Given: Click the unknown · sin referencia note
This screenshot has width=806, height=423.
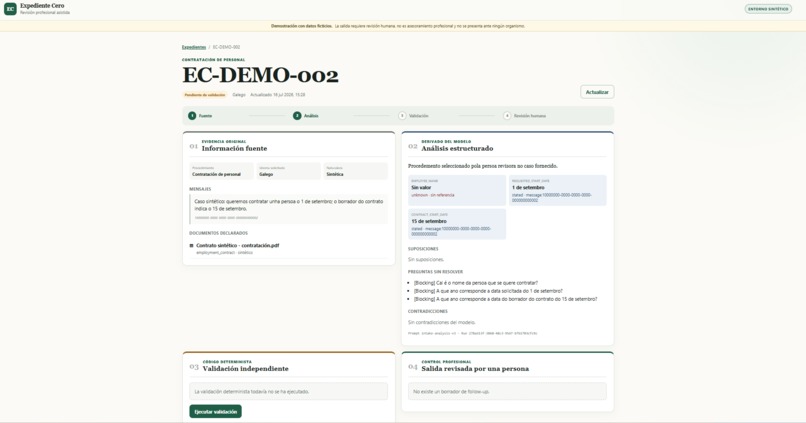Looking at the screenshot, I should (x=432, y=195).
